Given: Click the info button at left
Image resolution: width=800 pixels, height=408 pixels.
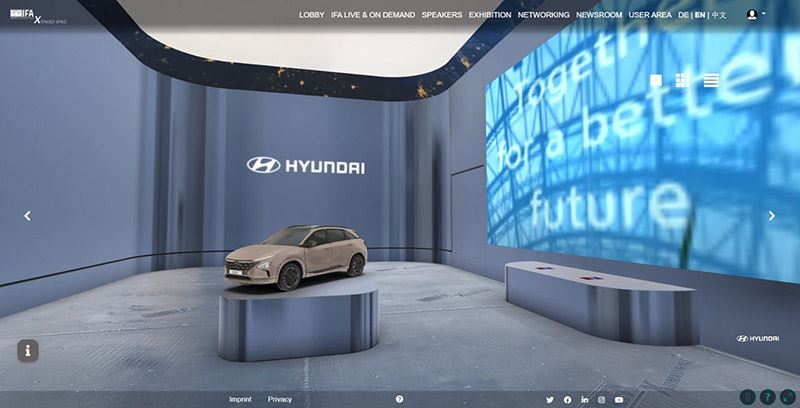Looking at the screenshot, I should coord(28,351).
